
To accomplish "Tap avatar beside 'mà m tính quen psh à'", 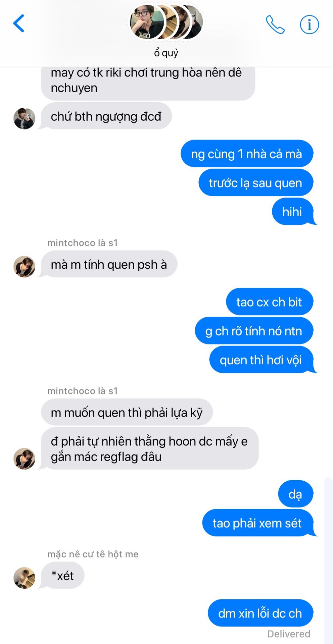I will point(24,267).
